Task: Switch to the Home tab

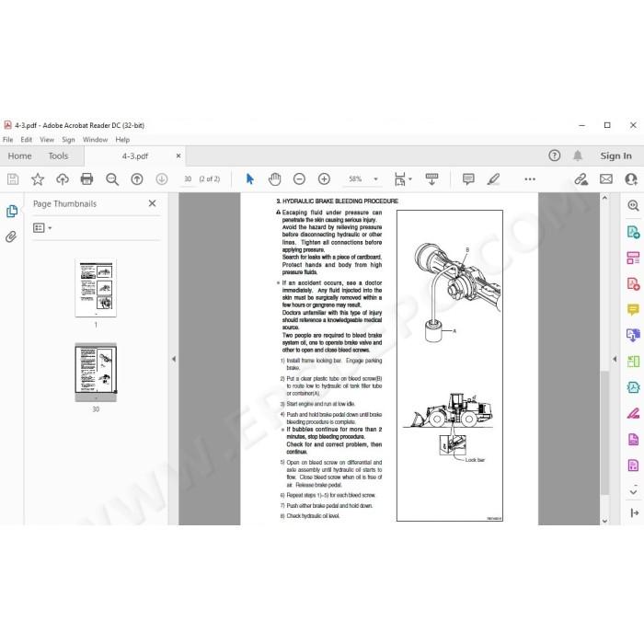Action: pos(19,155)
